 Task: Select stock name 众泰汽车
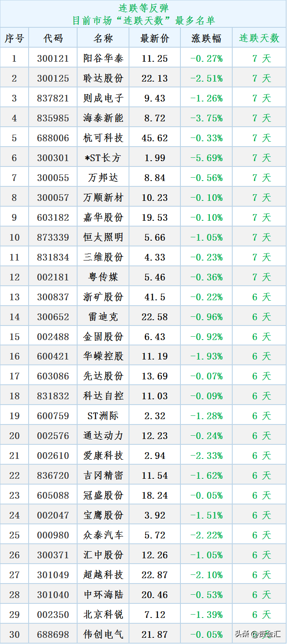[x=103, y=535]
